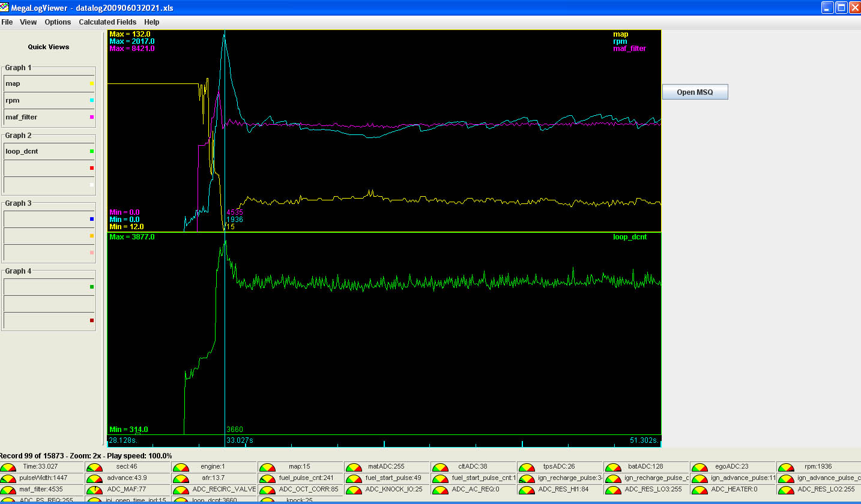Open the rpm field selector in Graph 1
This screenshot has width=861, height=504.
click(x=49, y=101)
